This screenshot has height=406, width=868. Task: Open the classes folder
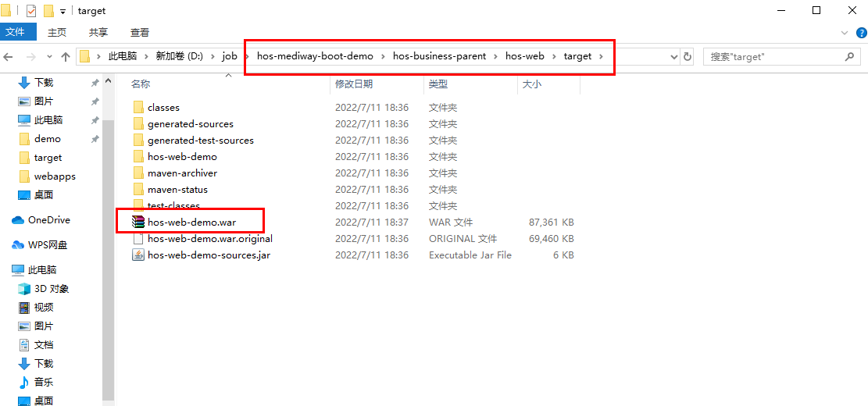[163, 108]
